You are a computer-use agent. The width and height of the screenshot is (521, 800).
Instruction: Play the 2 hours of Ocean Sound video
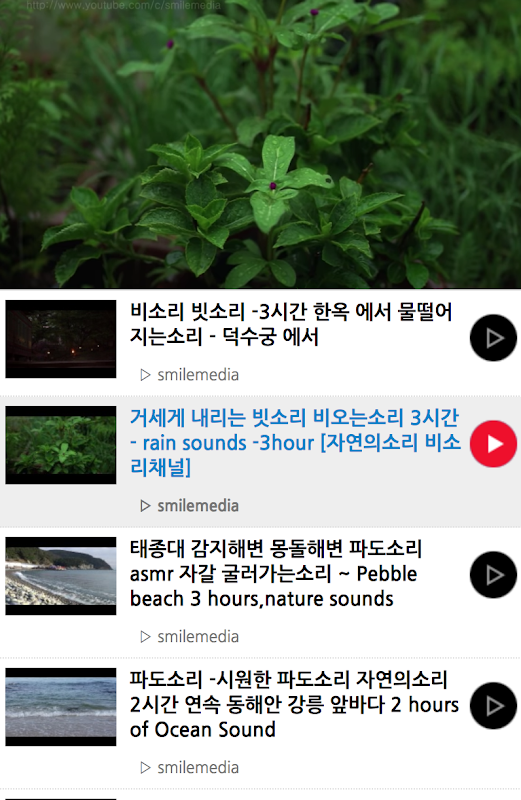click(x=493, y=706)
